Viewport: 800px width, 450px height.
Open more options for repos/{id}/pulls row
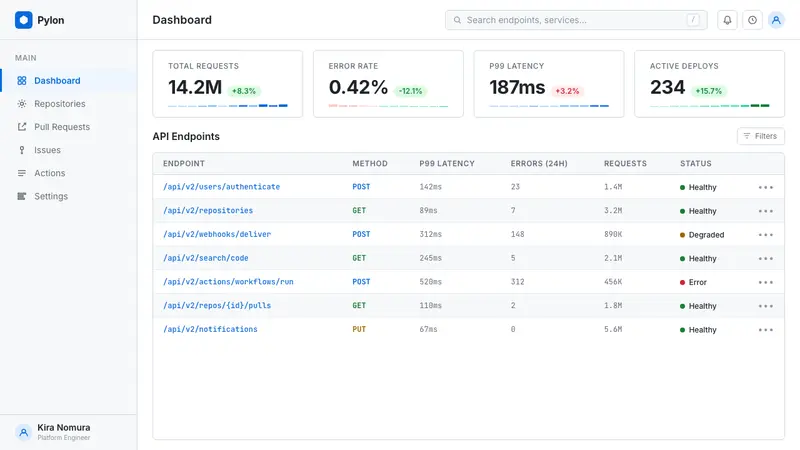[765, 306]
